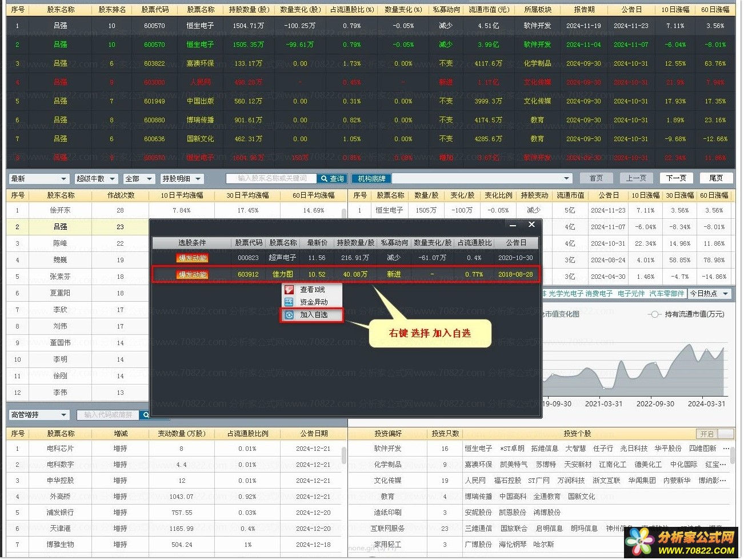Open the 持股明细 dropdown
744x560 pixels.
(x=181, y=179)
